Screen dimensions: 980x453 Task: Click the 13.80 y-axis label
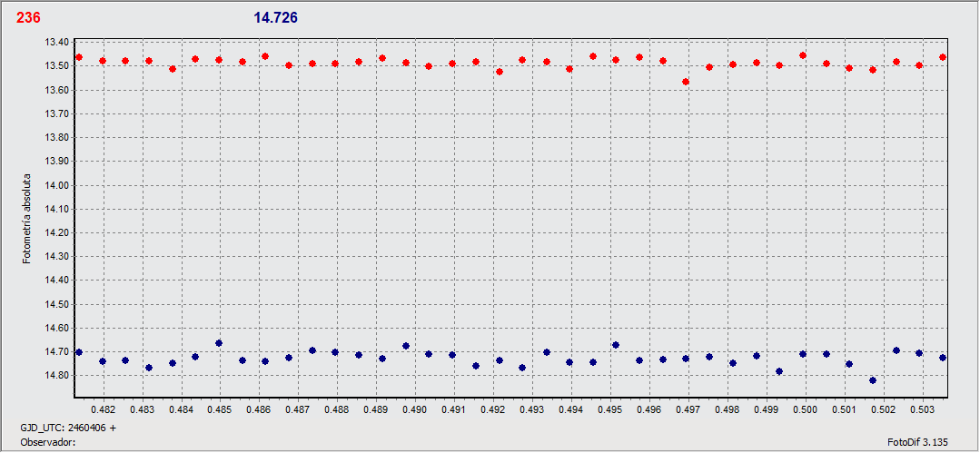(57, 137)
